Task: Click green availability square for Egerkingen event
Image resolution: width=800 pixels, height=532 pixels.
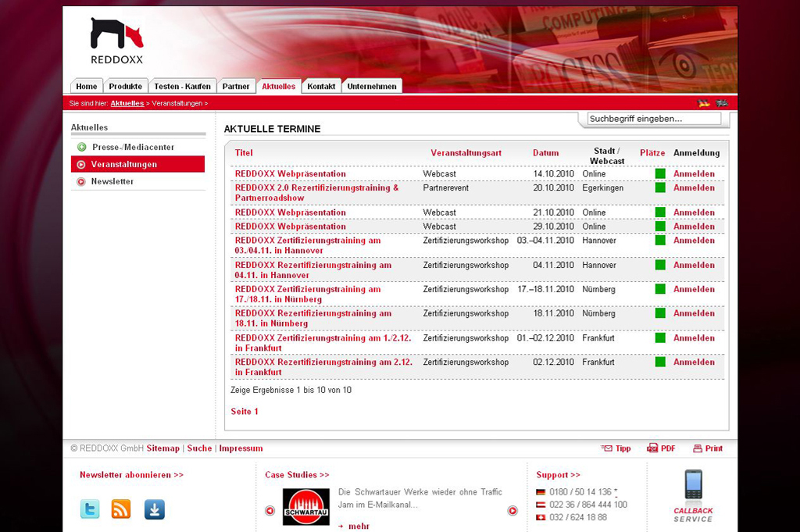Action: coord(660,187)
